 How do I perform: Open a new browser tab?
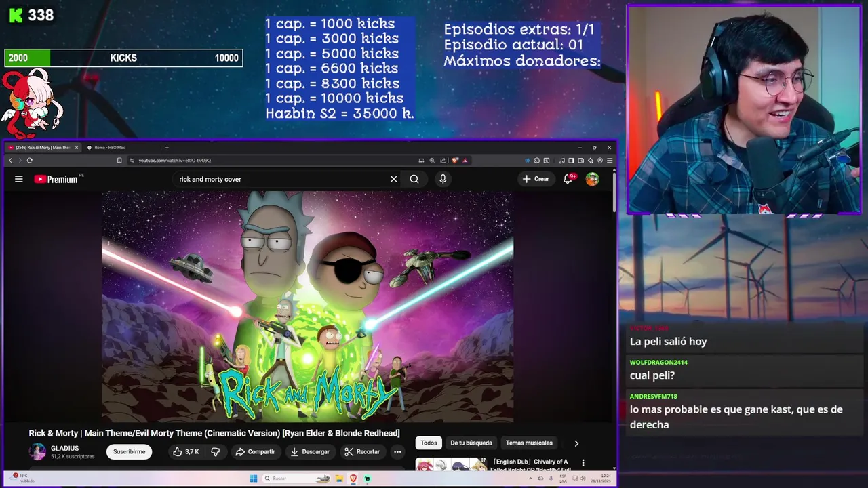click(x=167, y=148)
